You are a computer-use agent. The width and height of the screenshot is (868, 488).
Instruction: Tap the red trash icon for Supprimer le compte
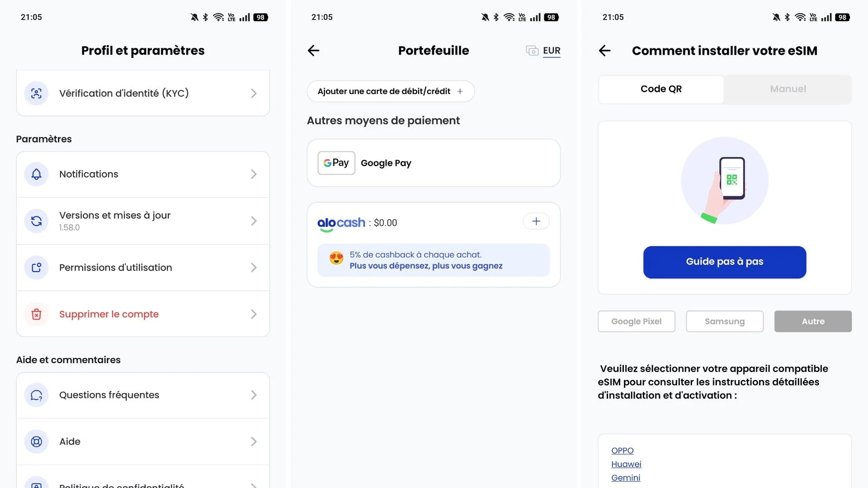click(36, 314)
